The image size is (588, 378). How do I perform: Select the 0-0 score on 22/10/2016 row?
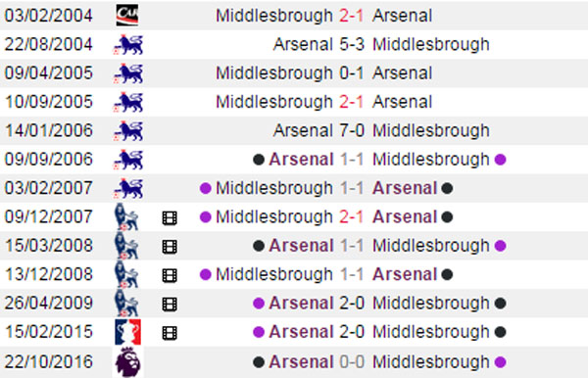coord(352,361)
